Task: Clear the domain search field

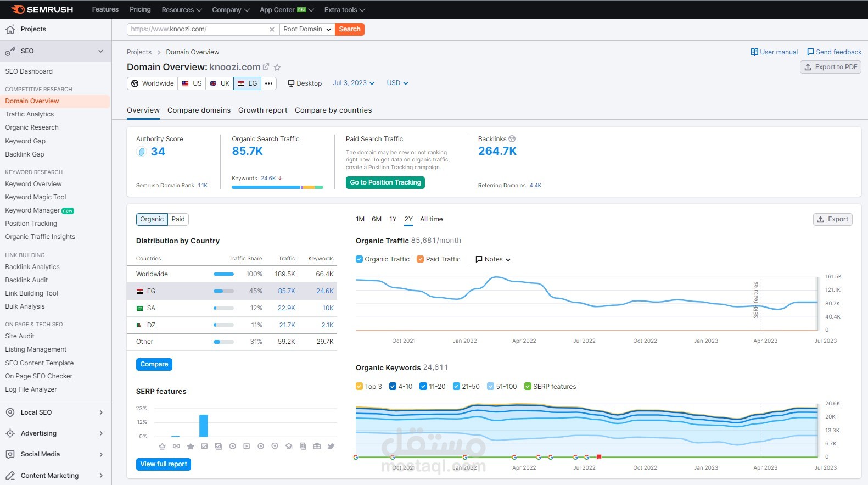Action: click(272, 30)
